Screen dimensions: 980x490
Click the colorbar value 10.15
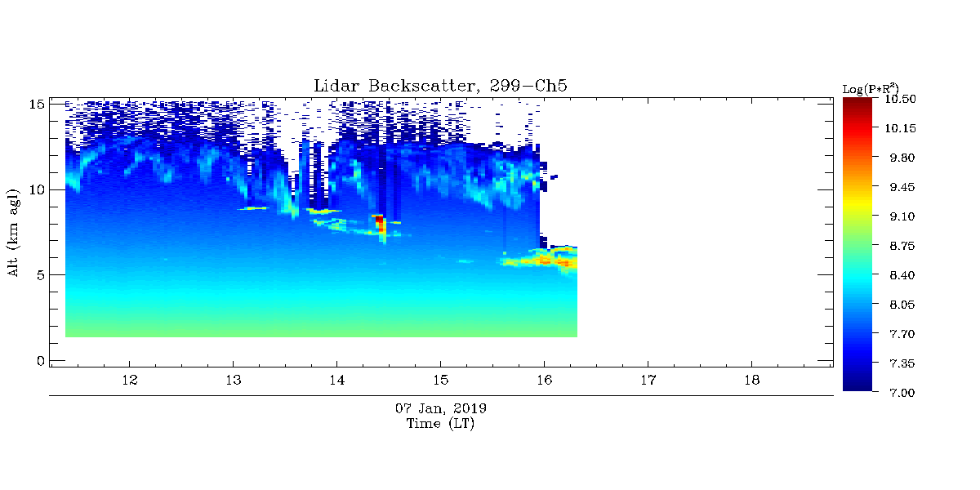pyautogui.click(x=899, y=129)
